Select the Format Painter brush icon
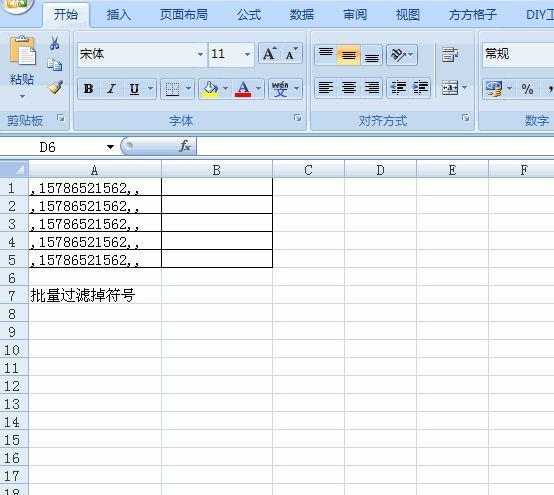This screenshot has width=554, height=495. (x=55, y=87)
